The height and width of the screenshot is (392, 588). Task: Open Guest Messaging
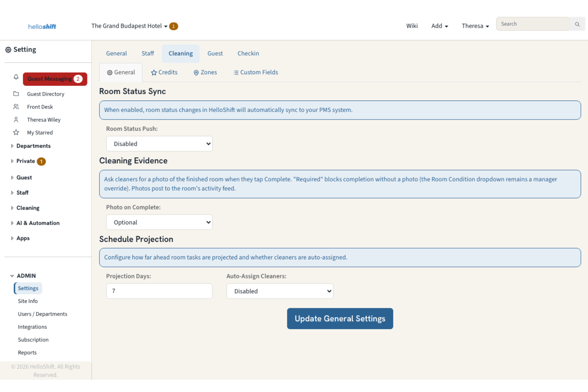pyautogui.click(x=55, y=79)
